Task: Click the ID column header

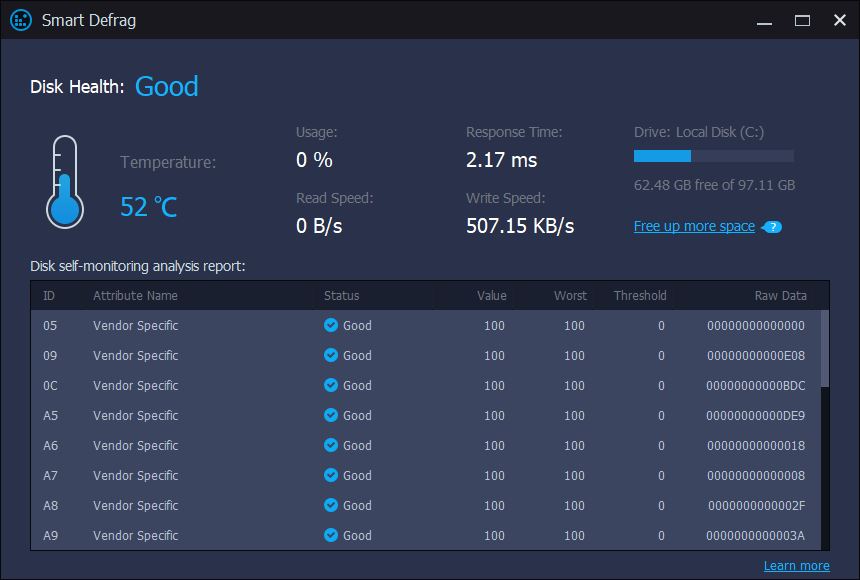Action: (49, 296)
